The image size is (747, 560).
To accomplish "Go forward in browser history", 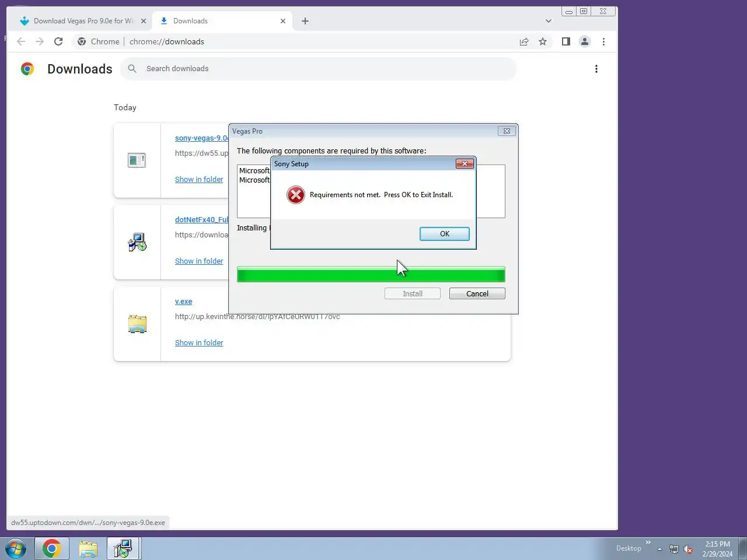I will tap(40, 41).
